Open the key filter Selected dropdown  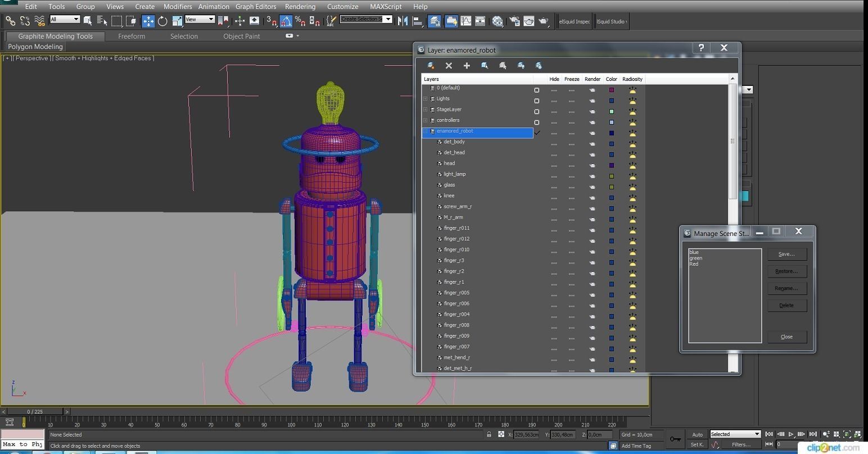click(735, 434)
